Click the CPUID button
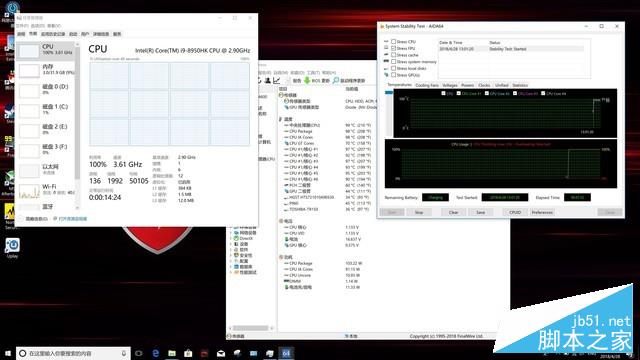The image size is (640, 360). (x=515, y=212)
